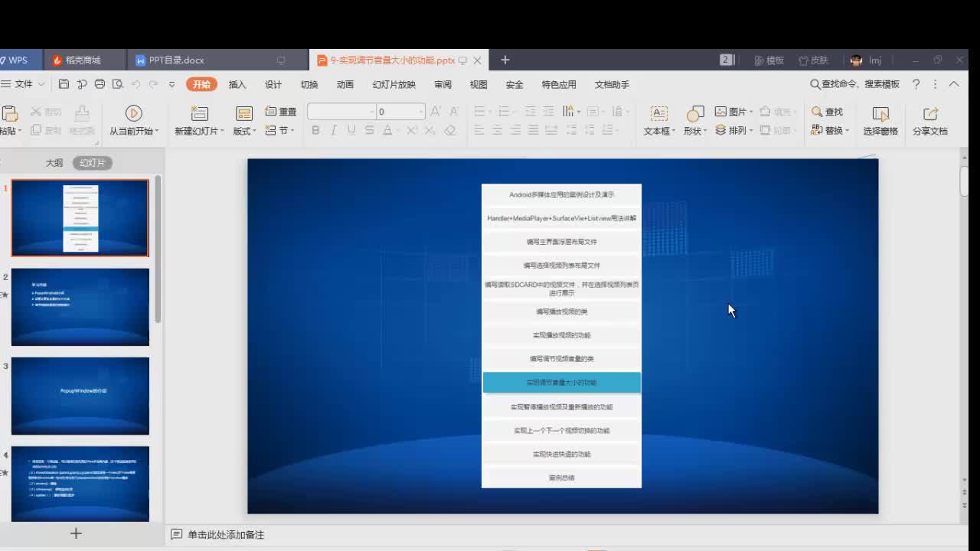This screenshot has width=980, height=551.
Task: Expand the font color dropdown arrow
Action: tap(398, 132)
